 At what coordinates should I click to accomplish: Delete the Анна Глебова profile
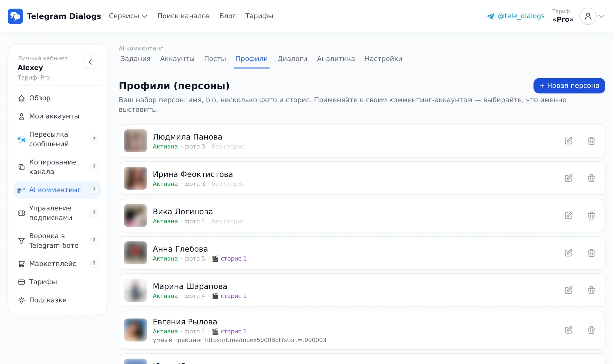[591, 253]
